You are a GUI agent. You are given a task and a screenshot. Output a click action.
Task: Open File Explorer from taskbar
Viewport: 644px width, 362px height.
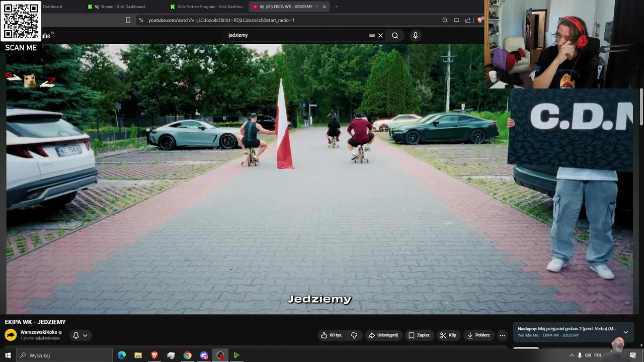tap(138, 355)
